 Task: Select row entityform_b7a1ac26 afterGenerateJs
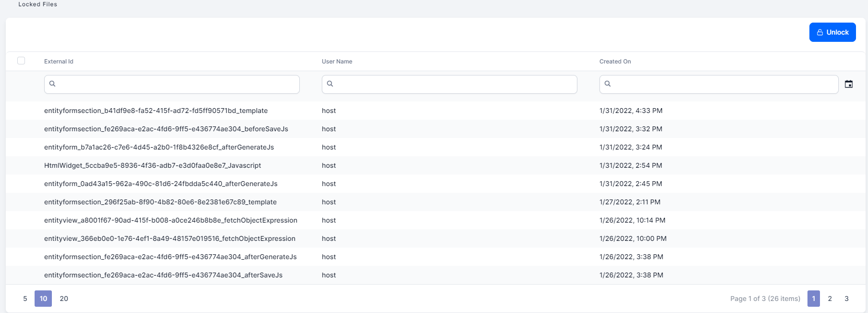coord(159,147)
